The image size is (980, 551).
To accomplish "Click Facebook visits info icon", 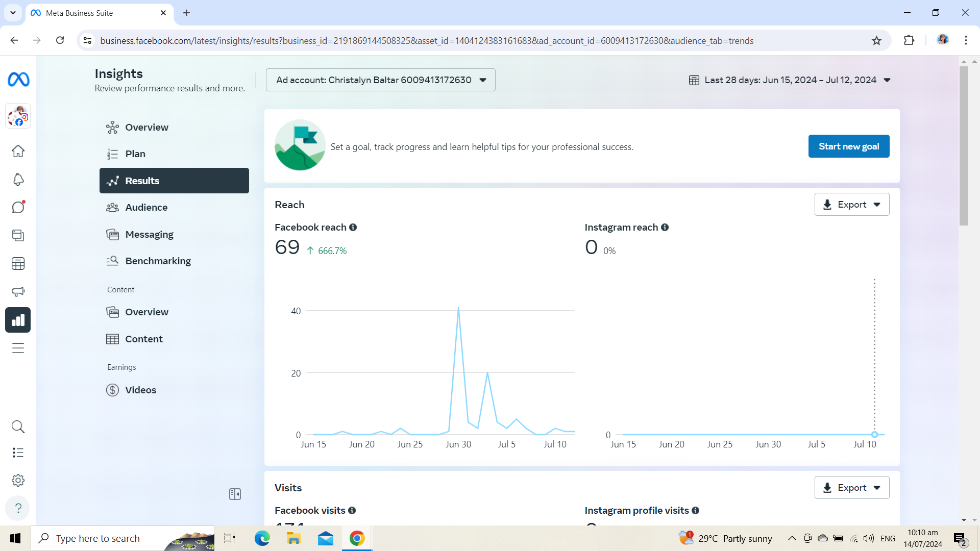I will pos(352,511).
